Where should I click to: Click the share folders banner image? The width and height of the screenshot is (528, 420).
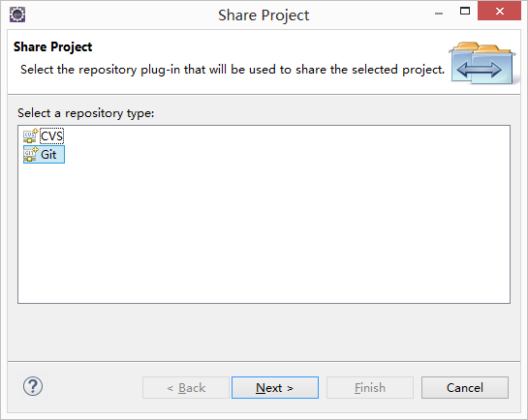point(482,63)
